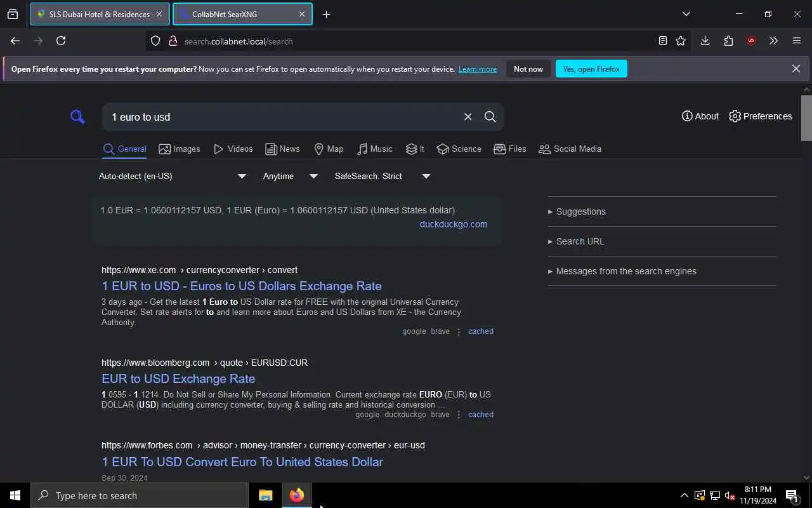Switch to the Videos tab
Viewport: 812px width, 508px height.
(233, 149)
